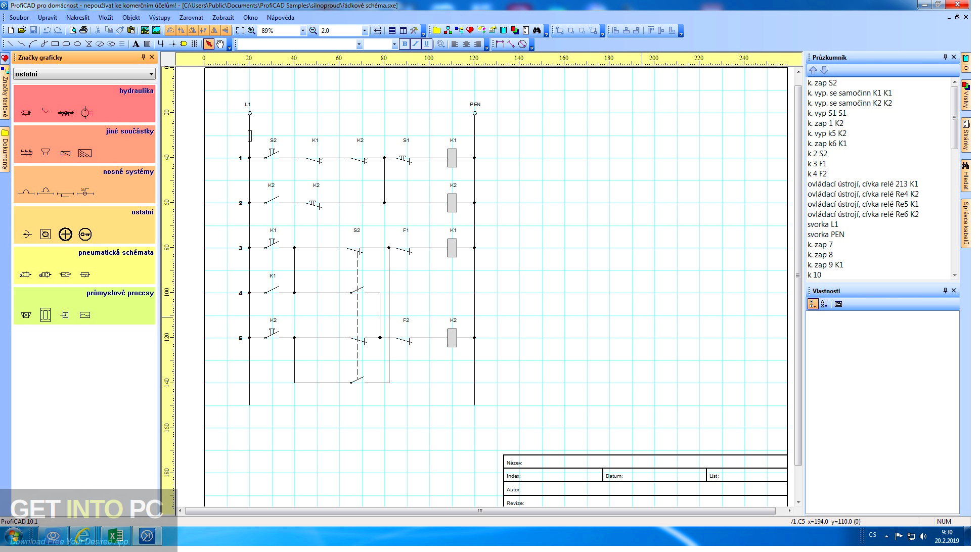Open the 2.0 value dropdown
The height and width of the screenshot is (552, 980).
click(x=365, y=31)
